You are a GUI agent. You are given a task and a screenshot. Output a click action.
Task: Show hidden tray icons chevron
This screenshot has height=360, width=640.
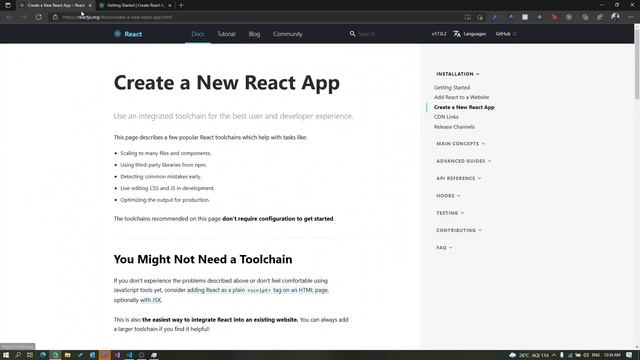point(554,355)
